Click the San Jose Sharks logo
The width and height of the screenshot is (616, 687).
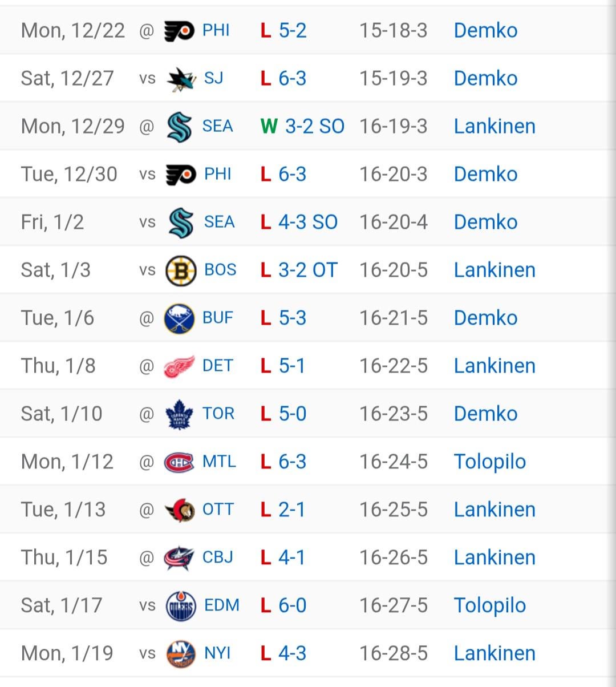pyautogui.click(x=181, y=79)
